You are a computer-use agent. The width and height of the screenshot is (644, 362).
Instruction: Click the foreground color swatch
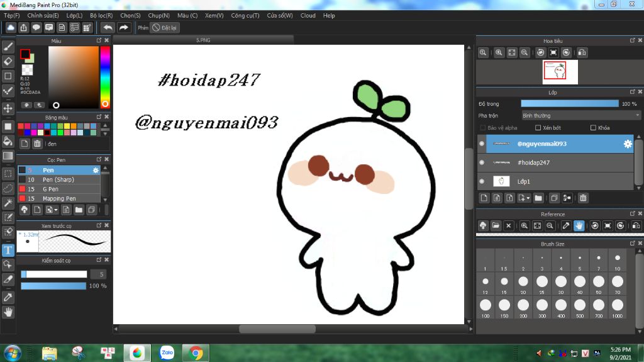tap(25, 54)
